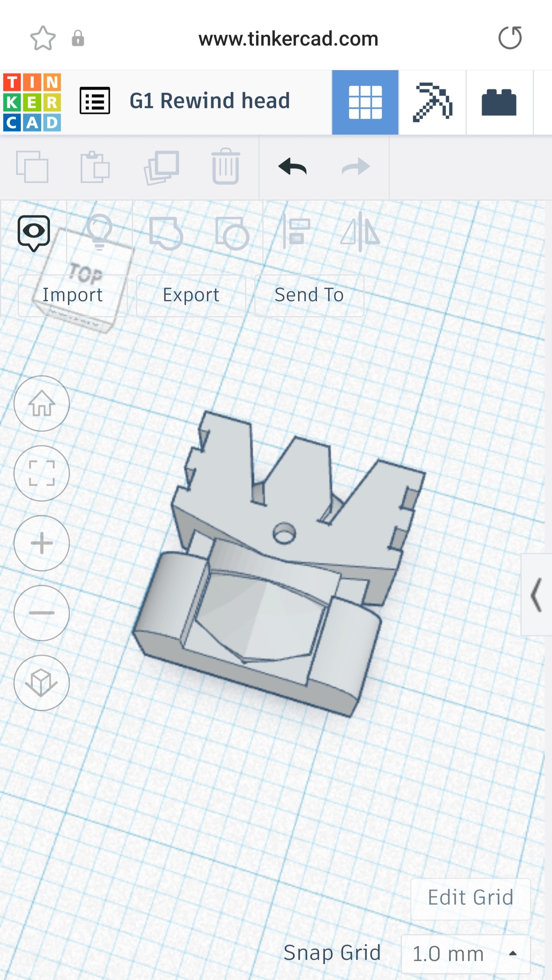Click the G1 Rewind head design name
Screen dimensions: 552x980
[210, 101]
